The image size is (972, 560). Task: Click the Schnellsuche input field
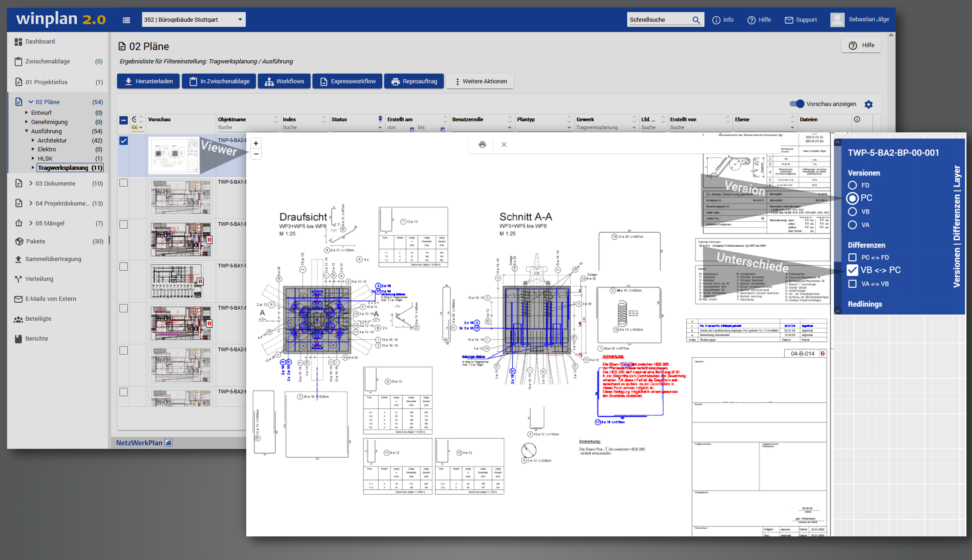(660, 19)
